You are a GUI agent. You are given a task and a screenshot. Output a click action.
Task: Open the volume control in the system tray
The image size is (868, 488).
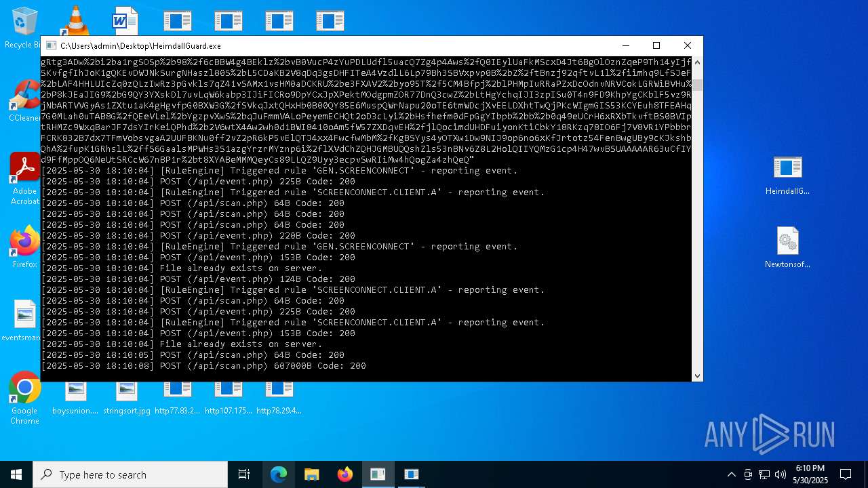[x=780, y=474]
